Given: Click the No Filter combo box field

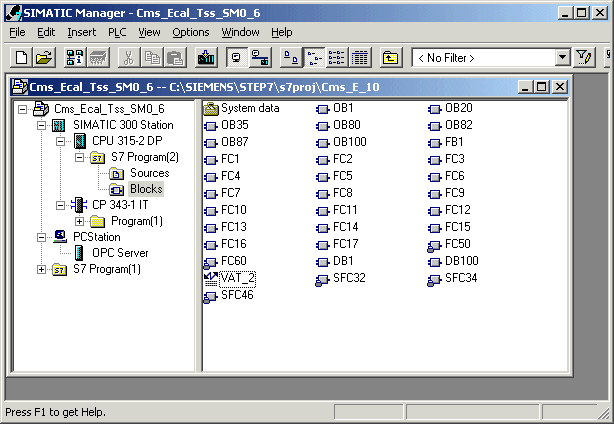Looking at the screenshot, I should coord(484,58).
